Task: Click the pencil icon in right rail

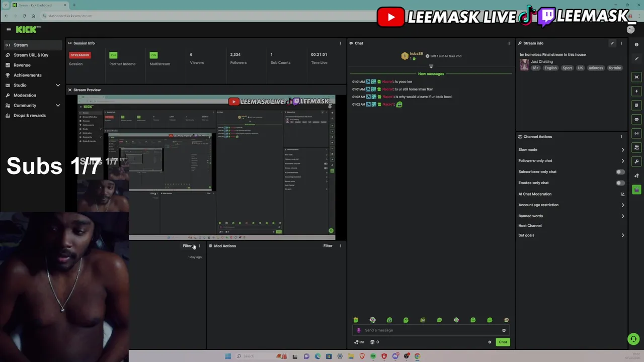Action: click(636, 59)
